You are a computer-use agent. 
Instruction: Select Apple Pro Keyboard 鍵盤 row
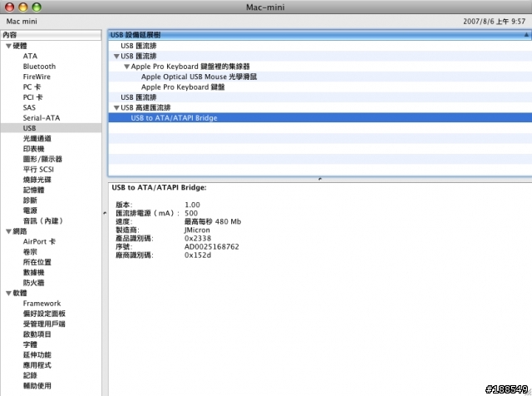click(320, 87)
